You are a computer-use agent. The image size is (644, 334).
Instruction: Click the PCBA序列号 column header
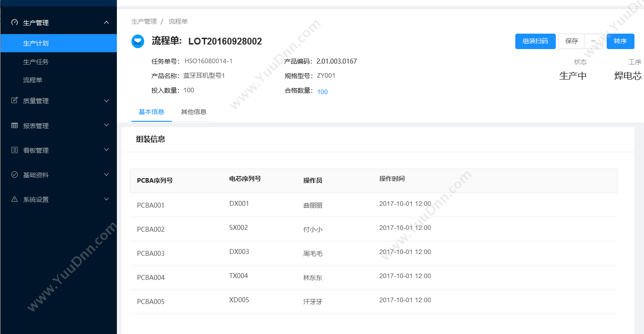point(155,180)
